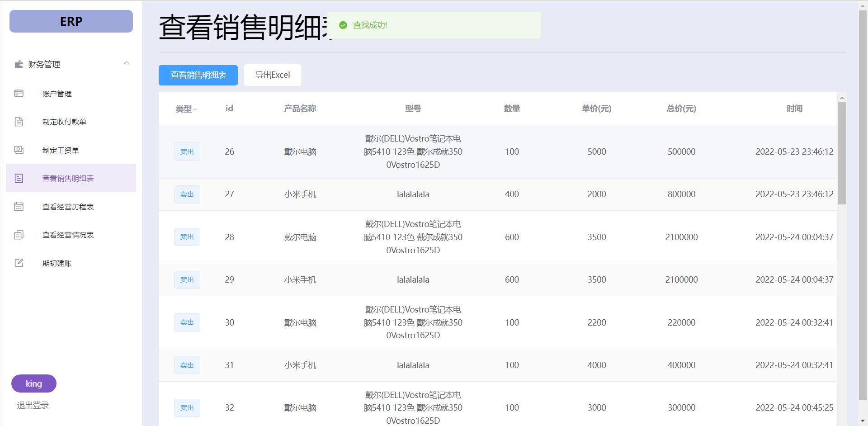
Task: Click total price 800000 cell
Action: tap(681, 194)
